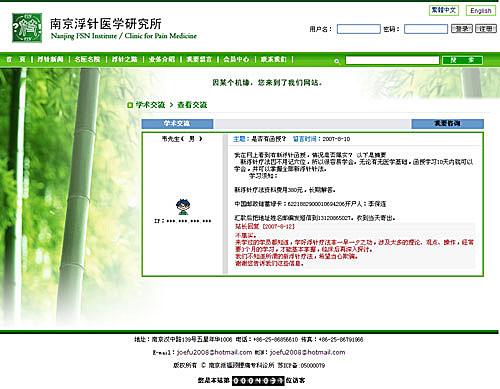Click the search magnifier icon

(x=337, y=61)
